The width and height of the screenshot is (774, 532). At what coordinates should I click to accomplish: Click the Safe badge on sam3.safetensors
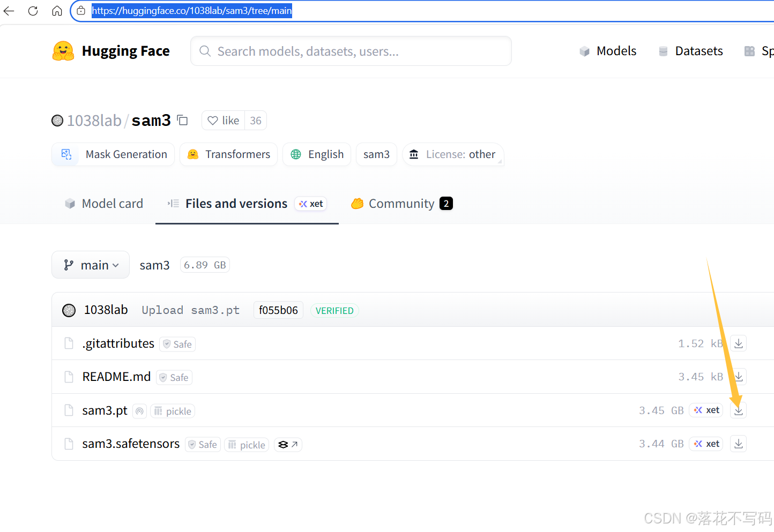(x=203, y=444)
